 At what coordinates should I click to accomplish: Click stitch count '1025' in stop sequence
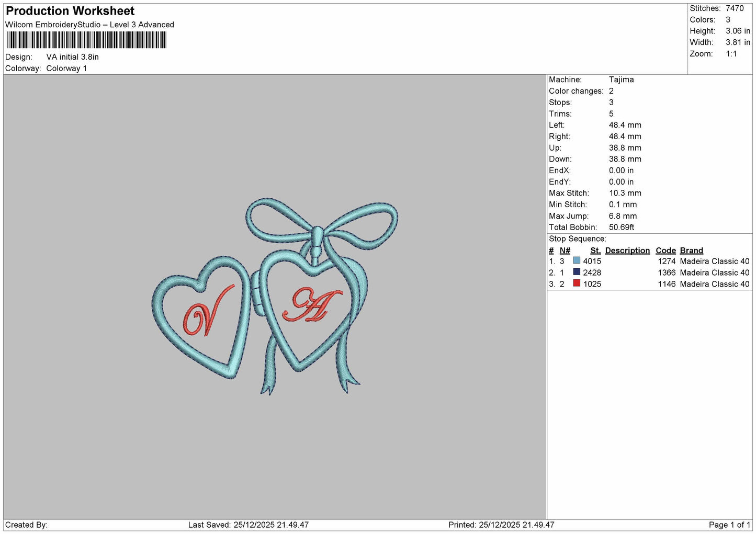(592, 284)
